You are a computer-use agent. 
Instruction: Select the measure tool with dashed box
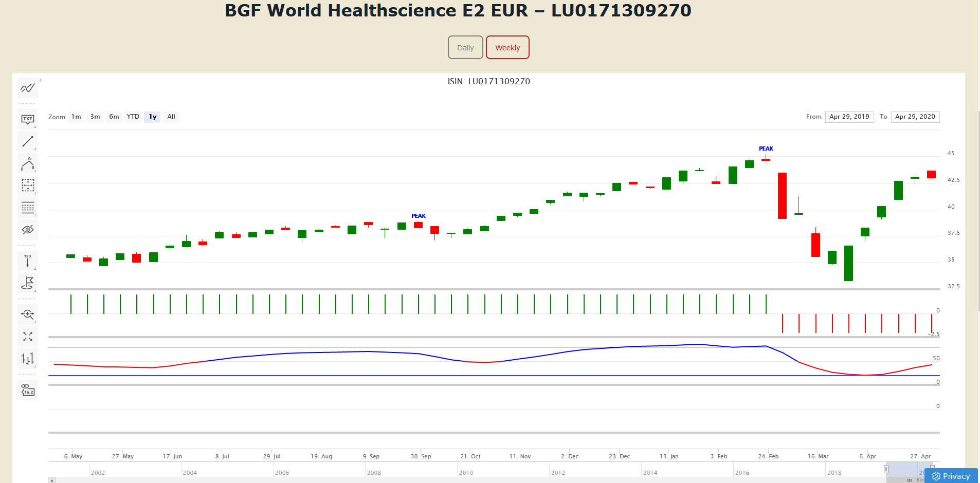27,185
